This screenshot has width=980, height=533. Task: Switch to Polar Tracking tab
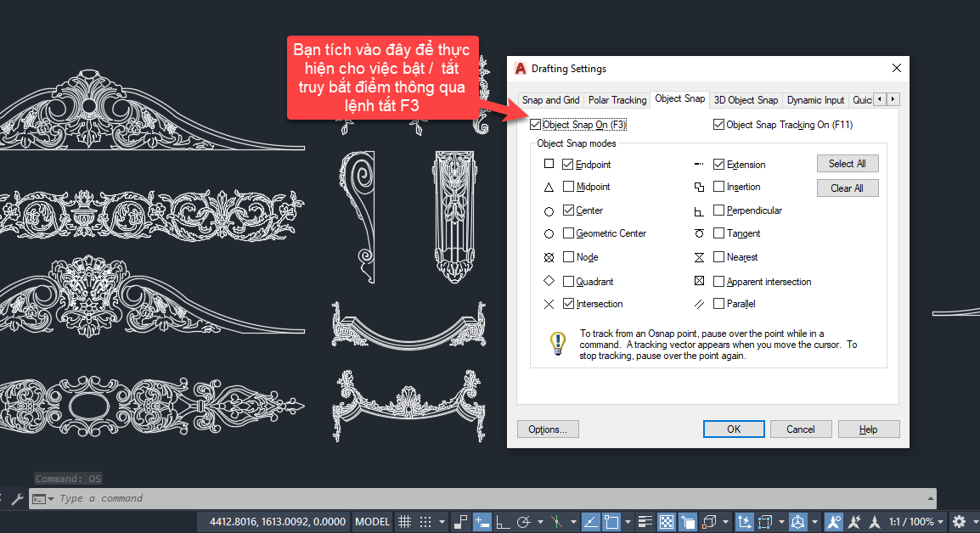(x=617, y=100)
